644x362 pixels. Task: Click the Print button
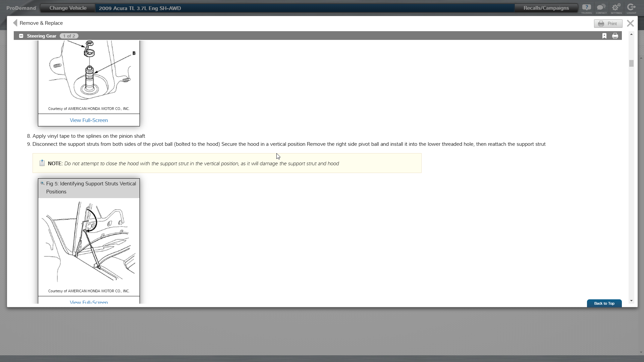[x=608, y=23]
